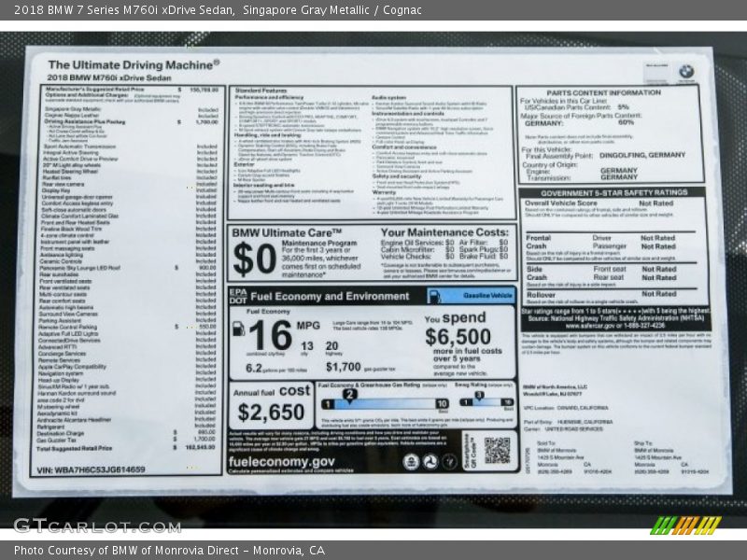Click the Government 5-Star Safety Ratings header
This screenshot has height=560, width=747.
[614, 192]
